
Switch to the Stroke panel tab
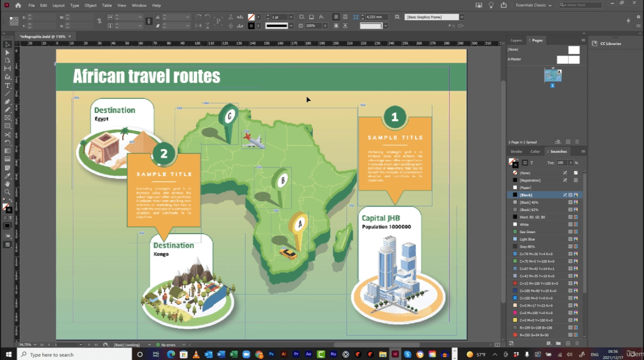click(x=516, y=152)
